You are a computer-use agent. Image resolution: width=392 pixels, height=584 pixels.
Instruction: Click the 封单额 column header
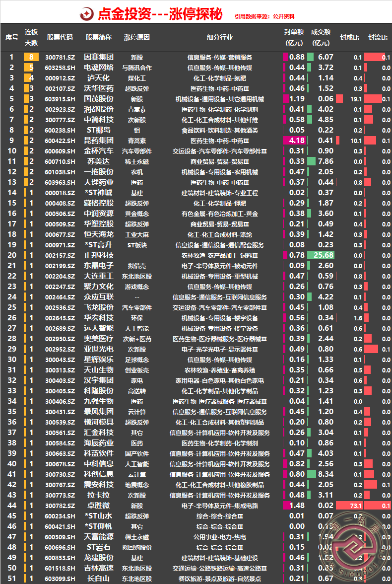pyautogui.click(x=294, y=38)
